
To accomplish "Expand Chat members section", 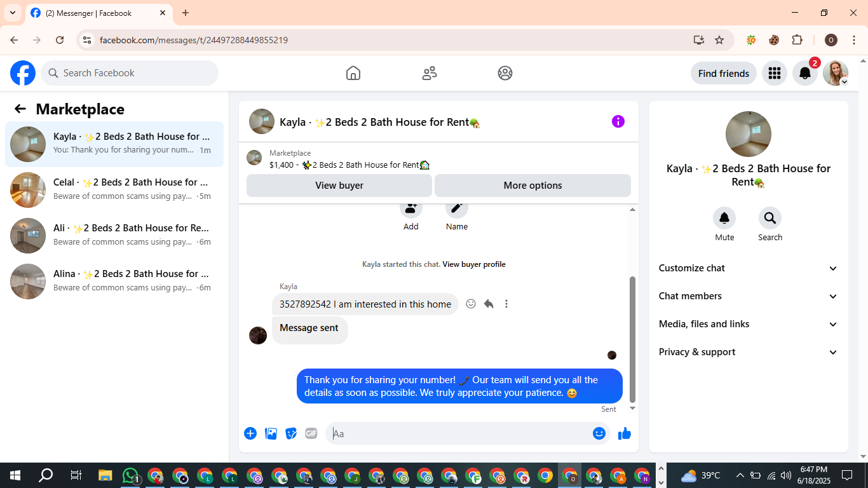I will point(748,296).
